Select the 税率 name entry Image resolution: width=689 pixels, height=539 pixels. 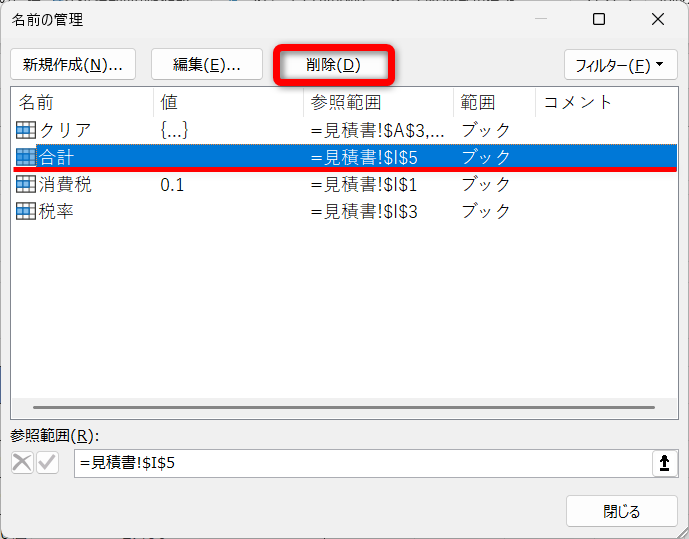[x=56, y=211]
